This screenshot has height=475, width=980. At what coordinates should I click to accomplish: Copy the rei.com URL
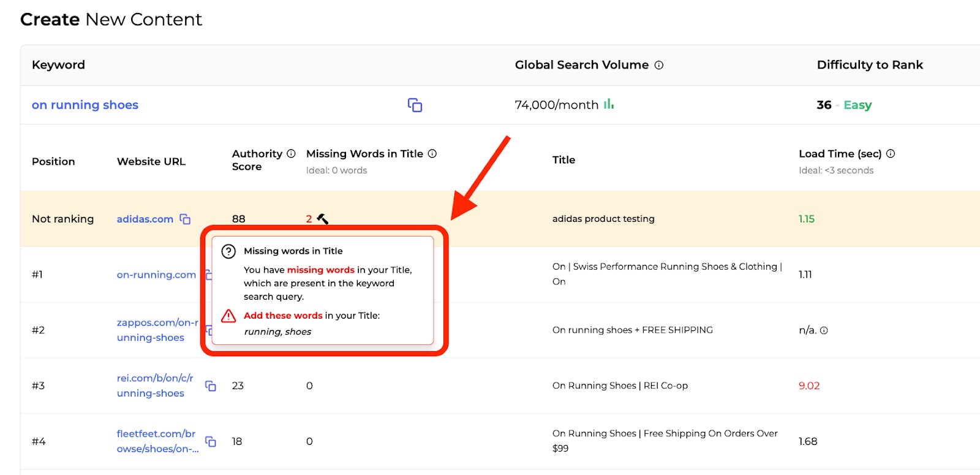(x=211, y=386)
